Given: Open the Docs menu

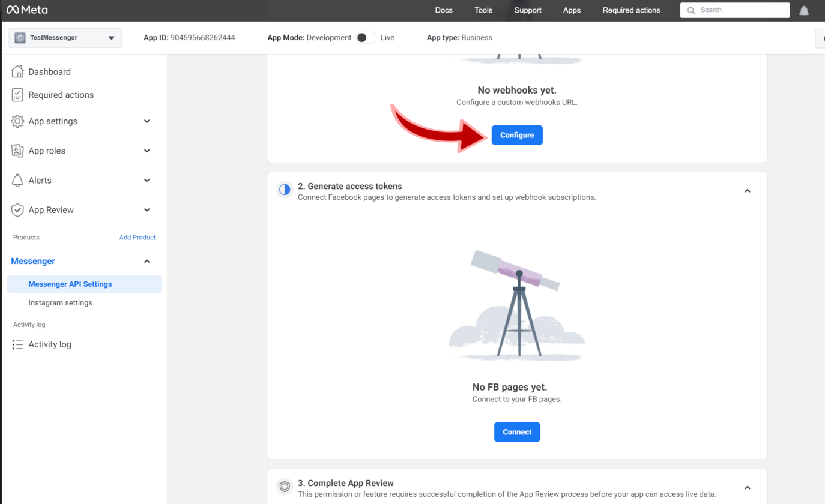Looking at the screenshot, I should (x=444, y=10).
